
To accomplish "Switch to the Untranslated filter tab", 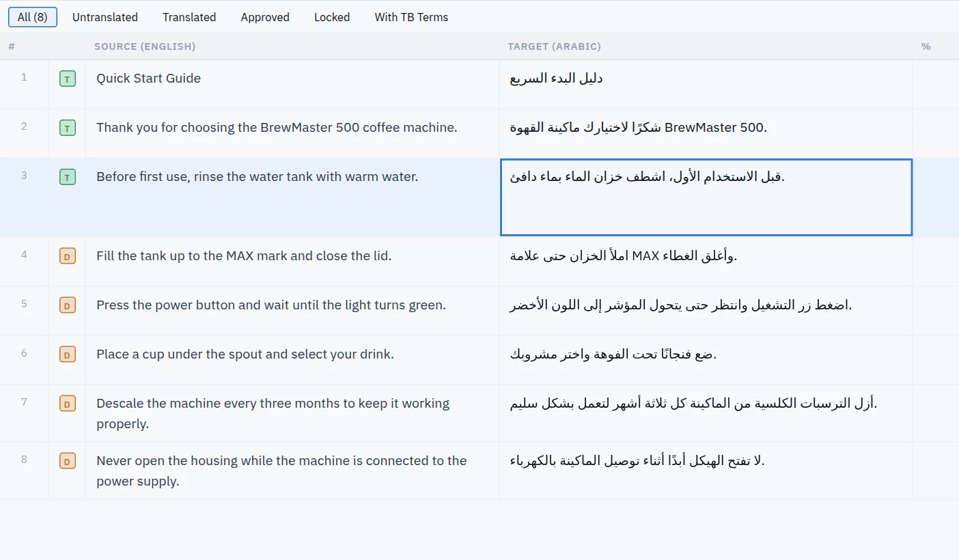I will (105, 17).
